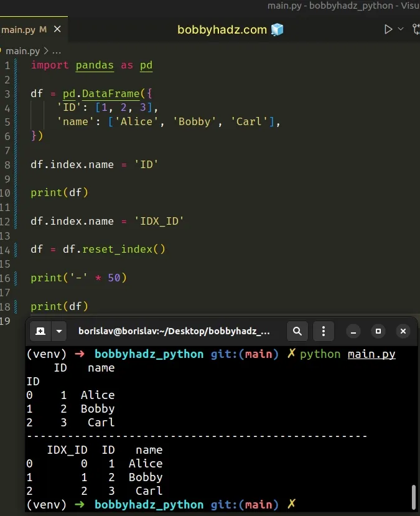The image size is (420, 516).
Task: Click the source control changes icon
Action: tap(415, 29)
